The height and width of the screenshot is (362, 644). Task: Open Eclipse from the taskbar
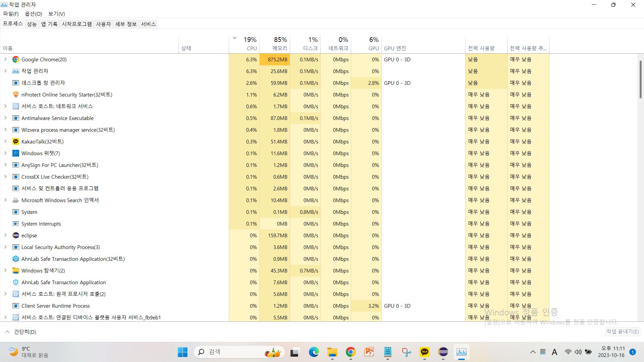443,352
